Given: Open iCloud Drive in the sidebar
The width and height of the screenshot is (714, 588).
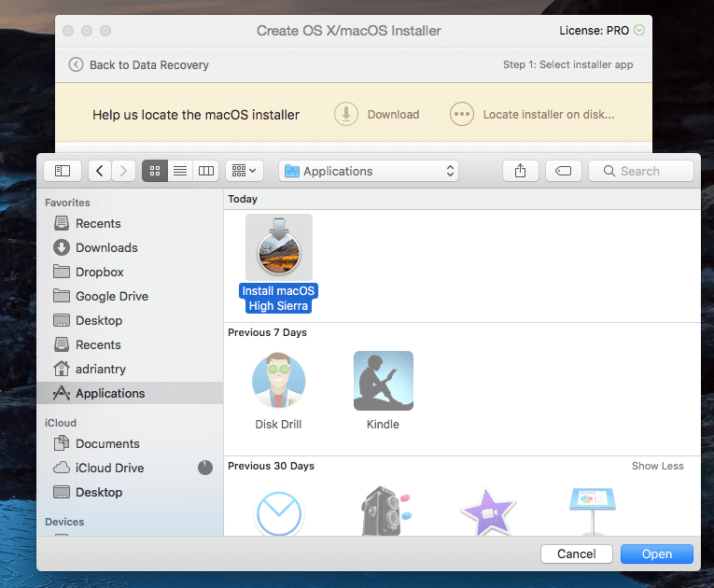Looking at the screenshot, I should pos(130,468).
